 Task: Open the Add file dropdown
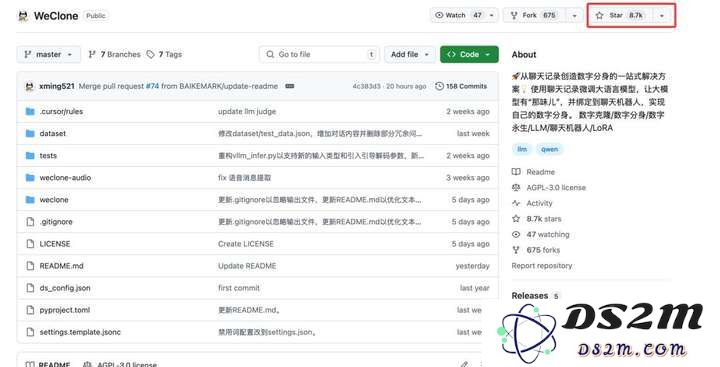pyautogui.click(x=410, y=54)
